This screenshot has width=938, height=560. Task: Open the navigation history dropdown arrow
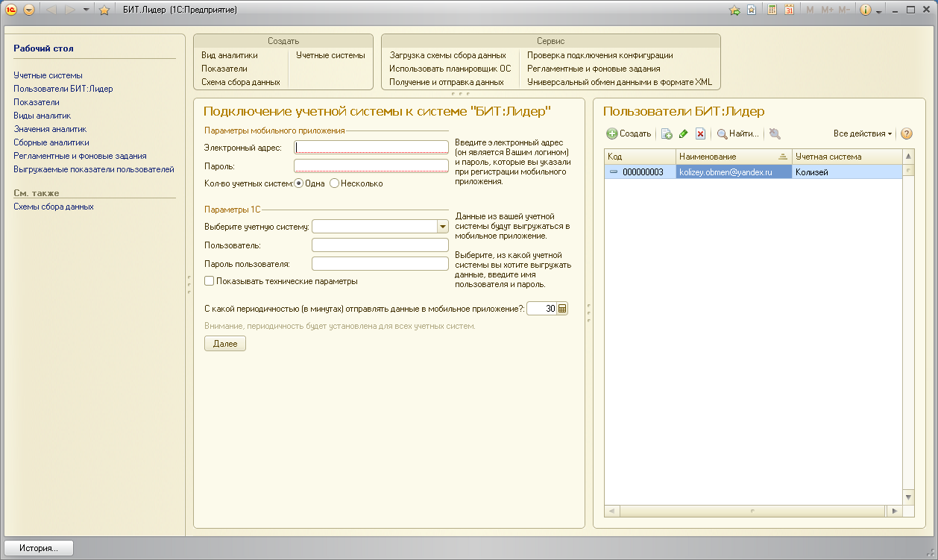[x=86, y=10]
